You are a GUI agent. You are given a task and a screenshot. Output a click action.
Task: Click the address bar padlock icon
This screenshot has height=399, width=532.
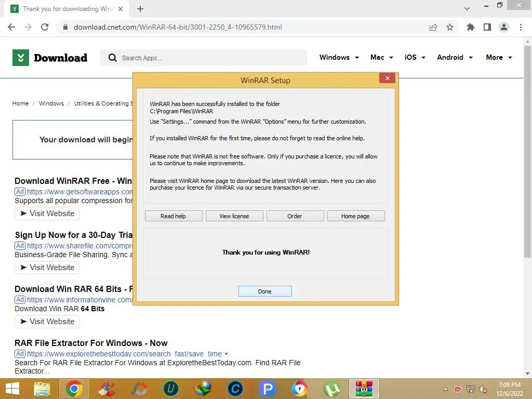pyautogui.click(x=65, y=27)
